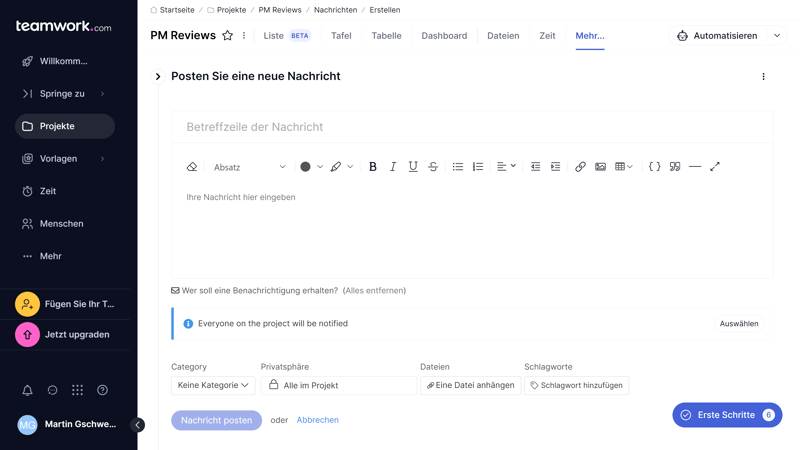The height and width of the screenshot is (450, 800).
Task: Expand editor to fullscreen
Action: coord(715,167)
